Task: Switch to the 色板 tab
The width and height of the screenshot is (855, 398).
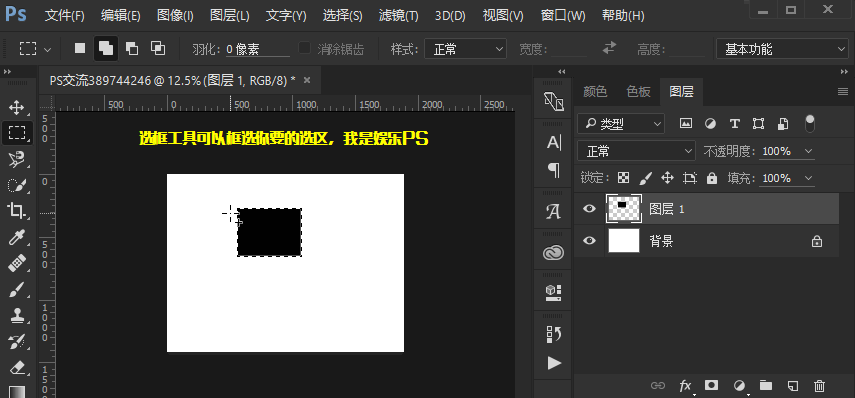Action: 638,92
